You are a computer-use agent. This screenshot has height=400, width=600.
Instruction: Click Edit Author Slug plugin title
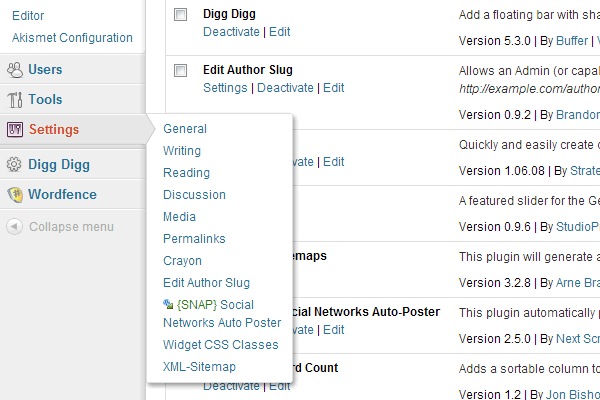coord(248,70)
